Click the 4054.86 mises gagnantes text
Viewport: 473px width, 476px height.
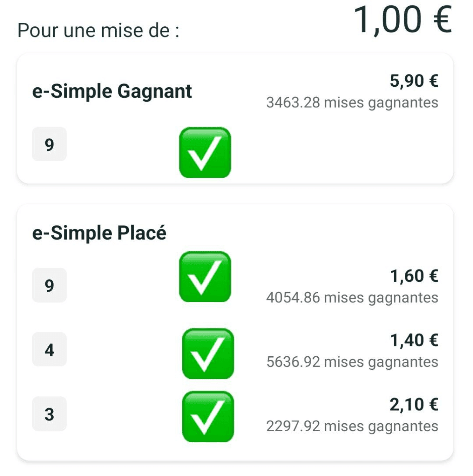352,298
